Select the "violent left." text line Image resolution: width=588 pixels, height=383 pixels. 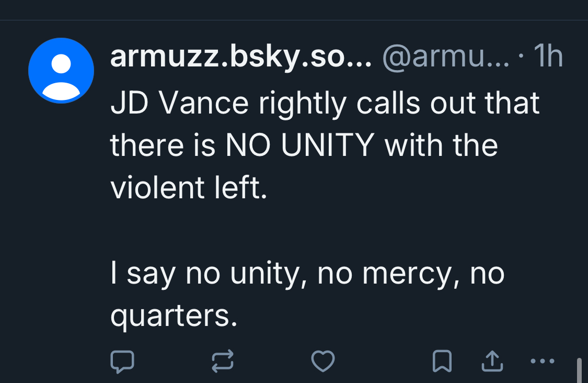[188, 188]
